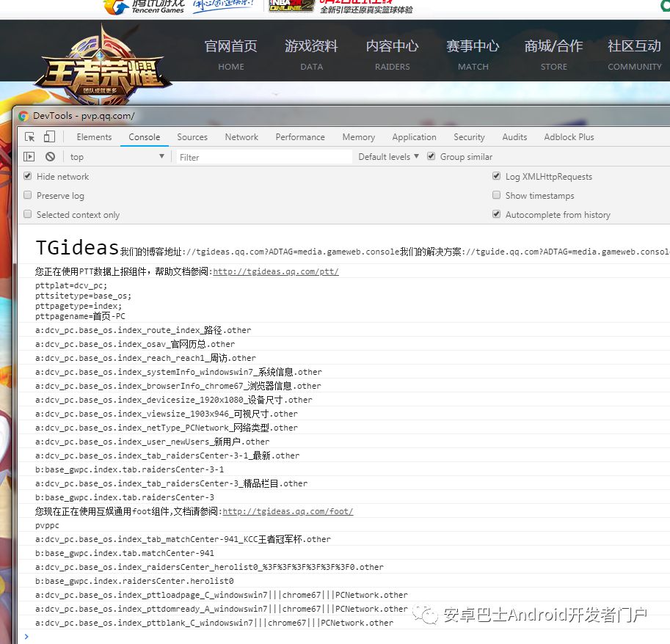Click the systemInfo_windowswin7 log line

[178, 372]
